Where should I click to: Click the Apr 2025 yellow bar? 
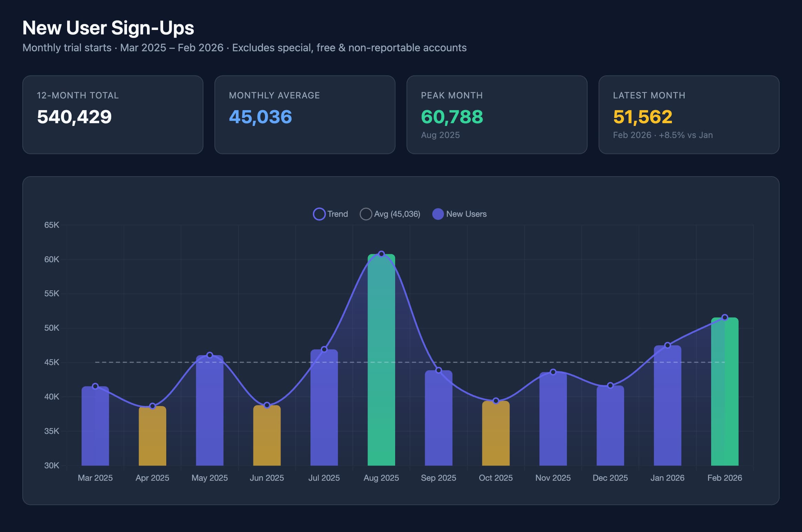[152, 436]
